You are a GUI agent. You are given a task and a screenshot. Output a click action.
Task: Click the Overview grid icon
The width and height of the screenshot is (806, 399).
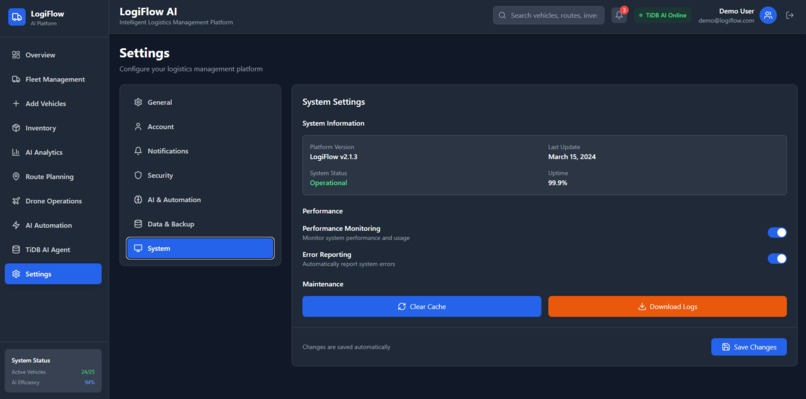point(16,55)
